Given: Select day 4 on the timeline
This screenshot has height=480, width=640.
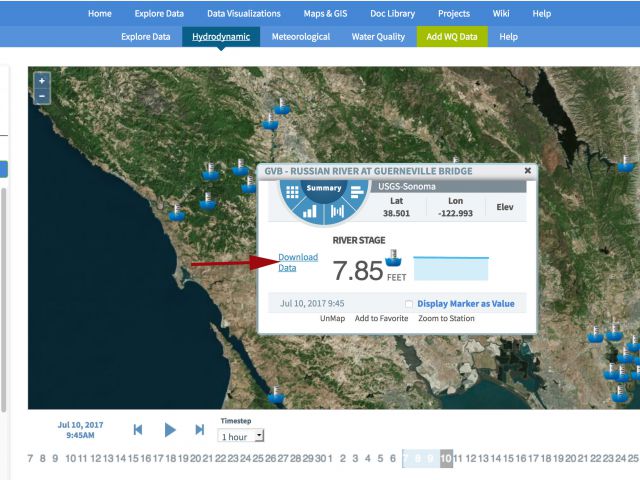Looking at the screenshot, I should tap(367, 458).
